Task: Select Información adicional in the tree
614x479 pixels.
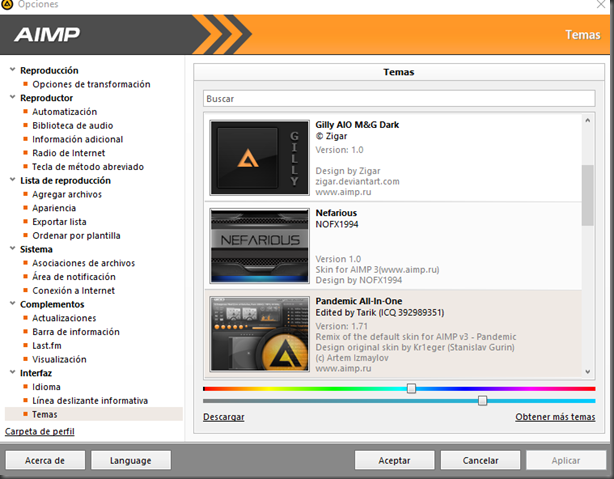Action: (x=78, y=139)
